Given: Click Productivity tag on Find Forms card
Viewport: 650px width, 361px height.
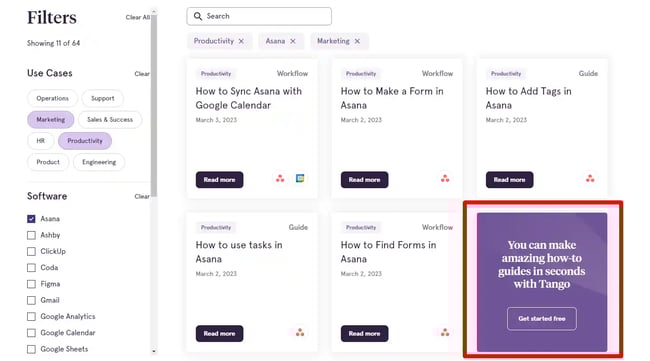Looking at the screenshot, I should 361,228.
